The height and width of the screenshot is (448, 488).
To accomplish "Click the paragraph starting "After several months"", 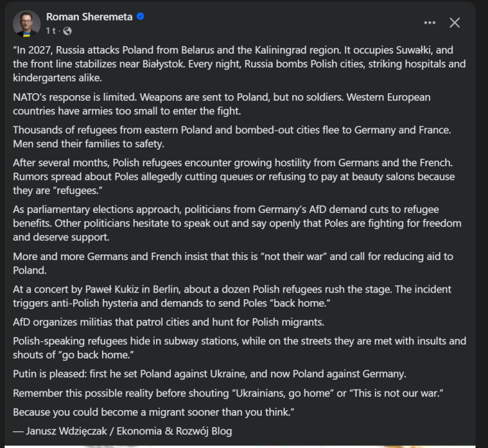I will 234,176.
